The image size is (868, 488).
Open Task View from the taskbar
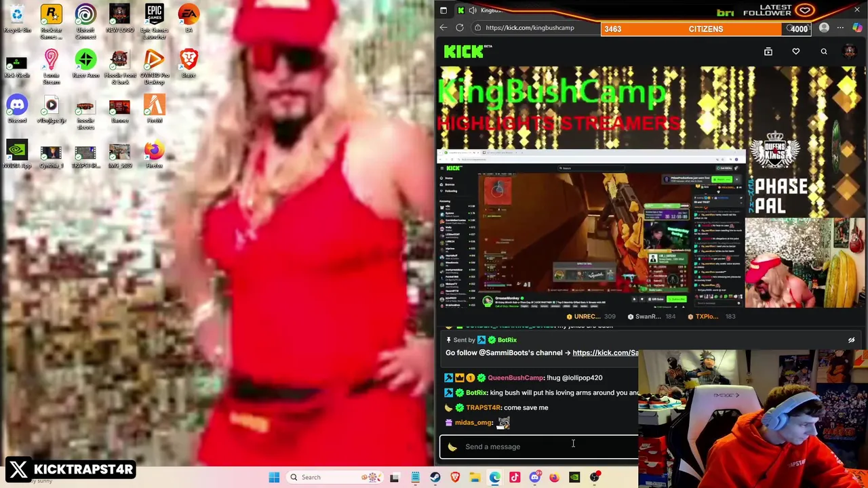point(394,477)
